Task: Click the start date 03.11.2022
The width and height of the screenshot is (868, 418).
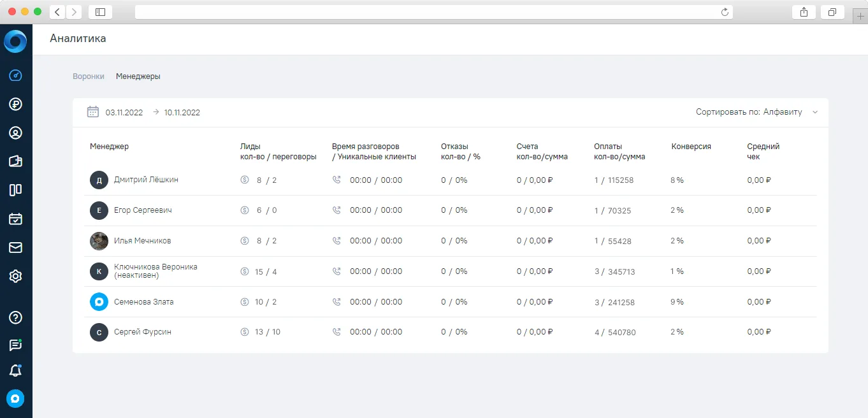Action: pos(124,113)
